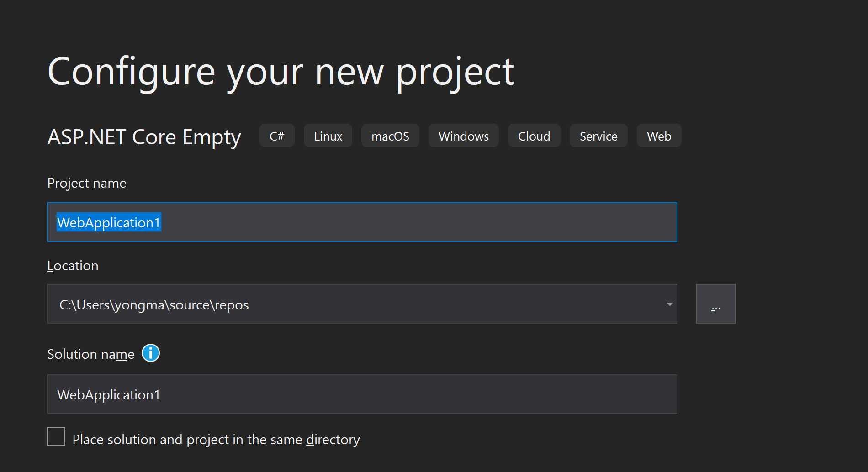Click the "Configure your new project" heading
This screenshot has width=868, height=472.
pyautogui.click(x=281, y=72)
